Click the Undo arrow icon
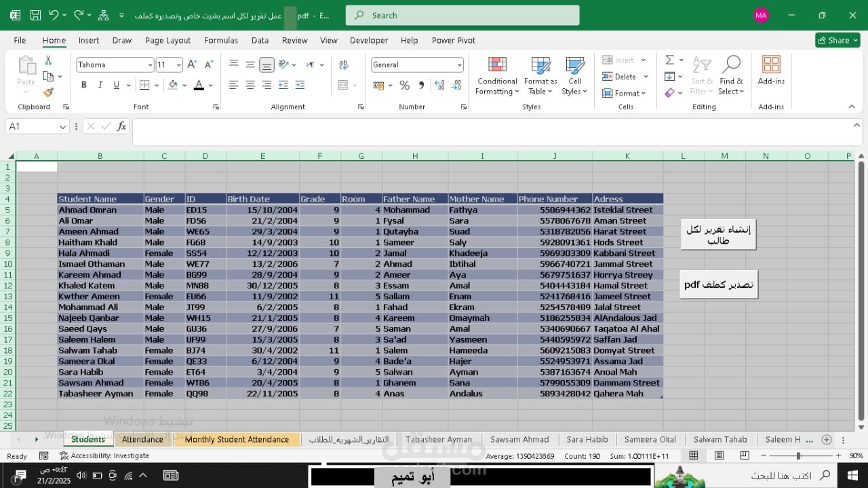Screen dimensions: 868x488 point(54,15)
